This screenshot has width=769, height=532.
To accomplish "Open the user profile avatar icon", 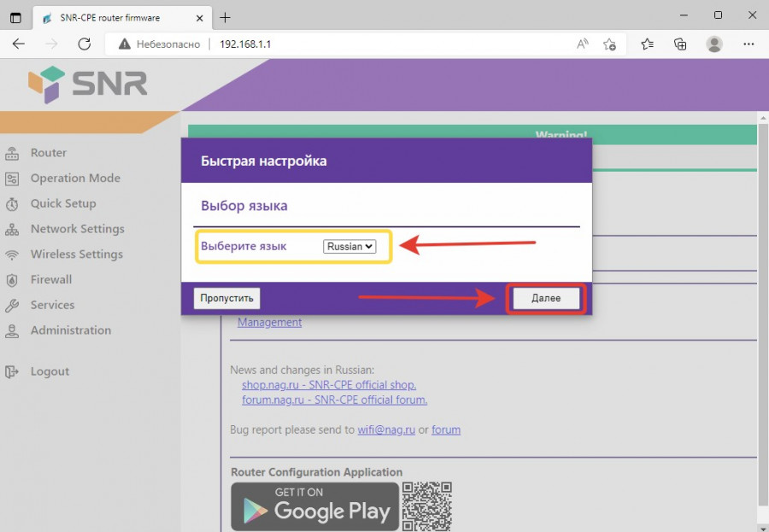I will [714, 44].
